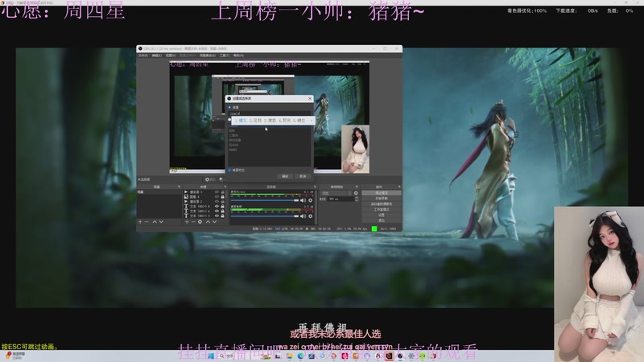Open Settings from the Controls dock
The height and width of the screenshot is (362, 644).
point(382,215)
